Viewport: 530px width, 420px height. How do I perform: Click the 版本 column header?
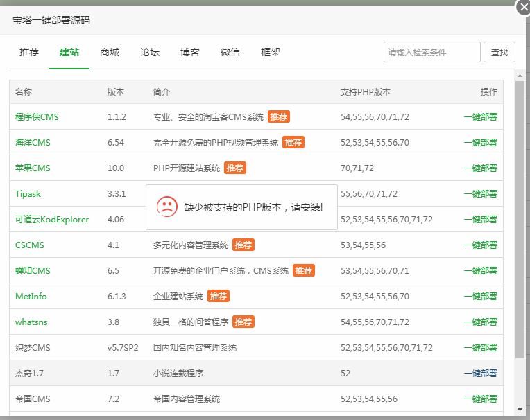[x=116, y=92]
